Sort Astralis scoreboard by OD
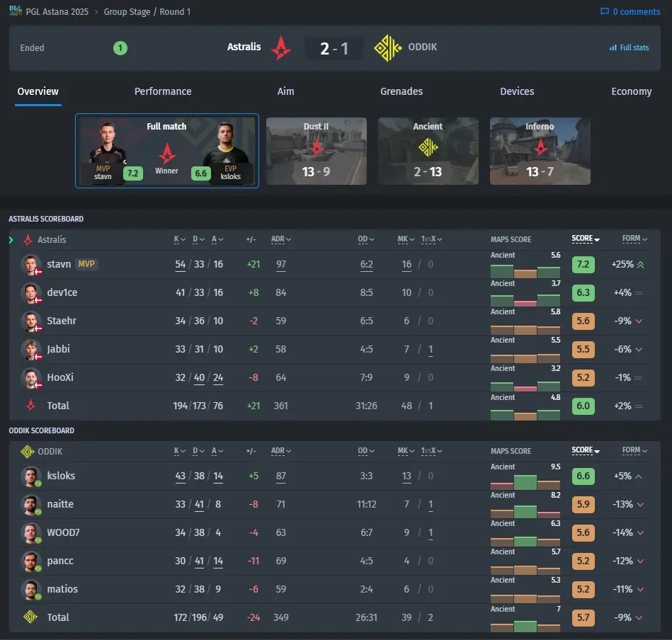The width and height of the screenshot is (672, 640). click(x=365, y=239)
